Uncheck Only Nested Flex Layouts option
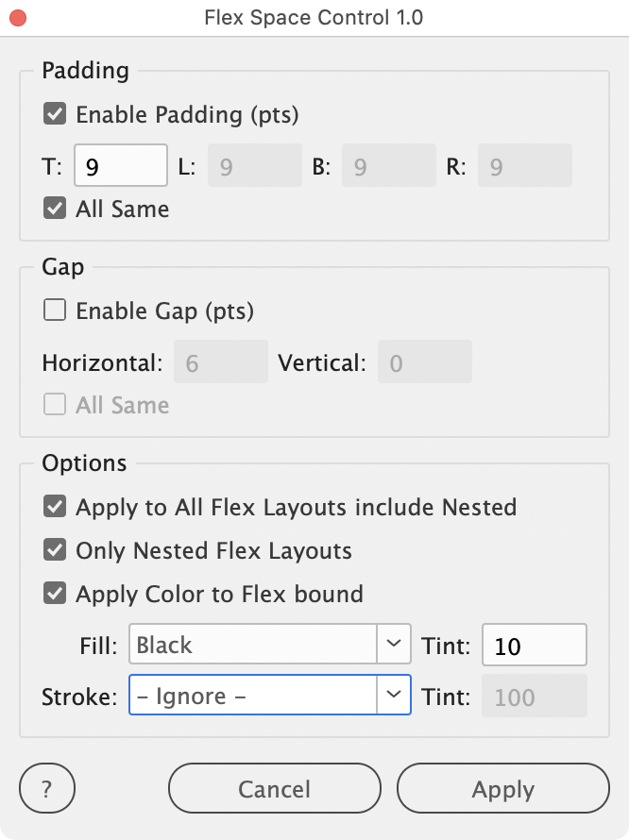Screen dimensions: 629x840 [55, 550]
